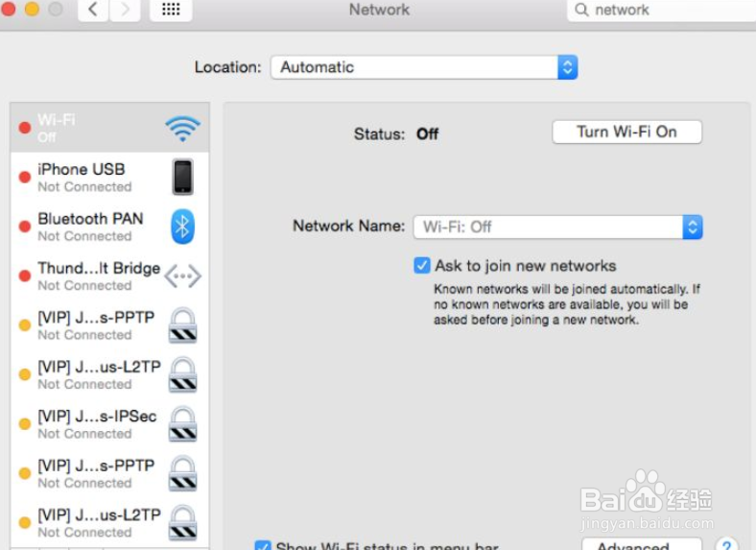The image size is (756, 550).
Task: Click the iPhone device icon
Action: tap(182, 177)
